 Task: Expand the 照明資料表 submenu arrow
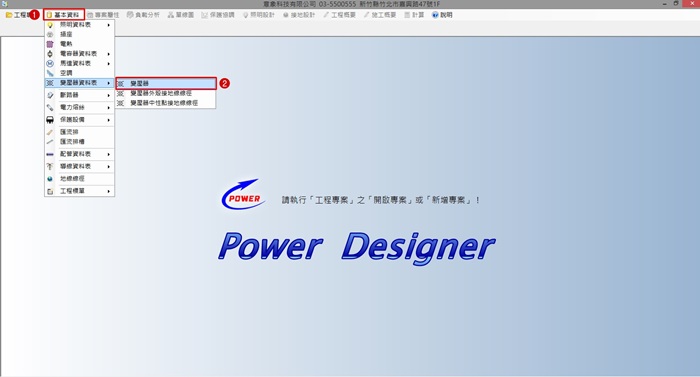(x=108, y=25)
